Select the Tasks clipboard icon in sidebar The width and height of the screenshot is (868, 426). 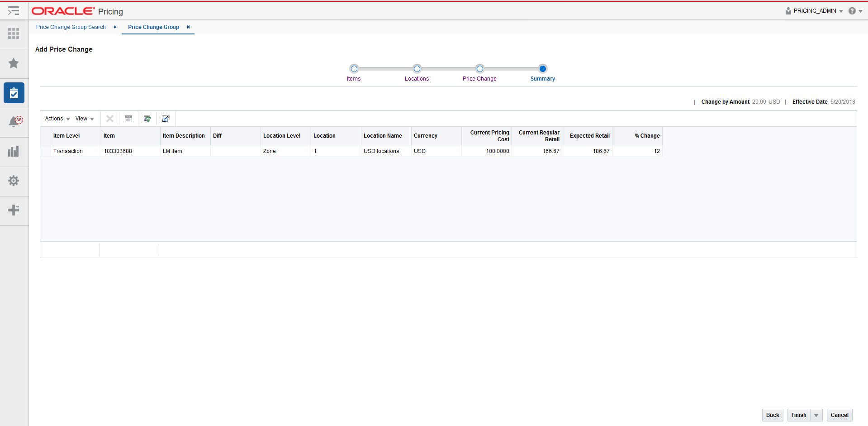14,93
